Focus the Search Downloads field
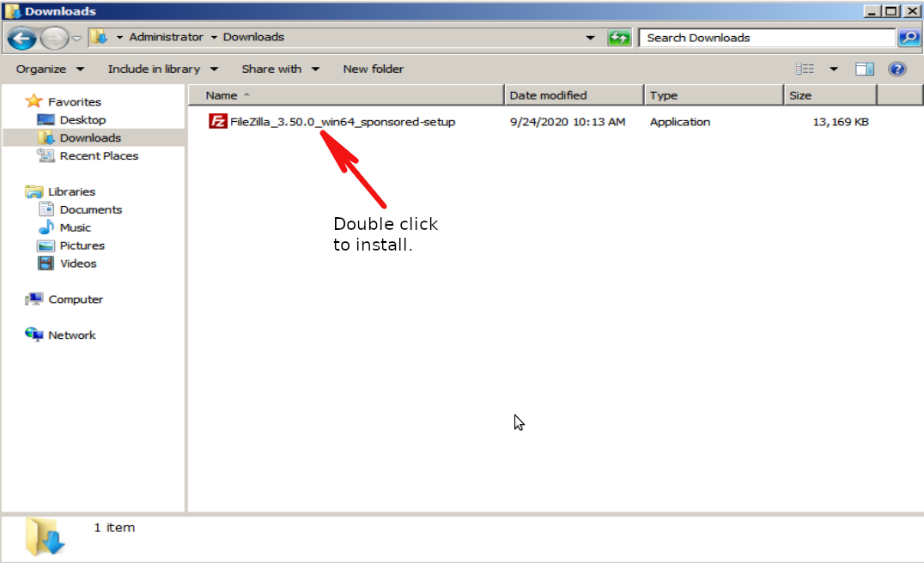 [x=767, y=38]
